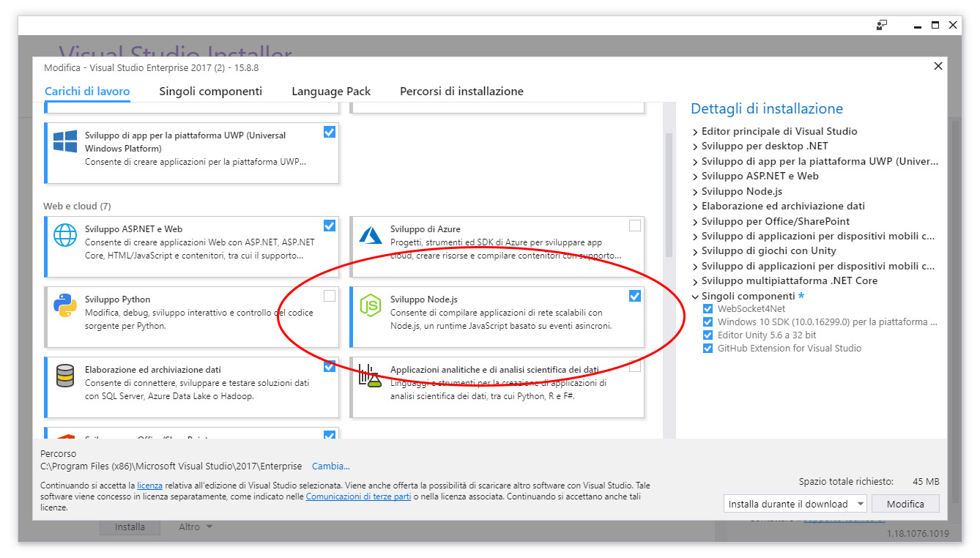Open the Comunicazioni di terze parti link

(x=358, y=496)
